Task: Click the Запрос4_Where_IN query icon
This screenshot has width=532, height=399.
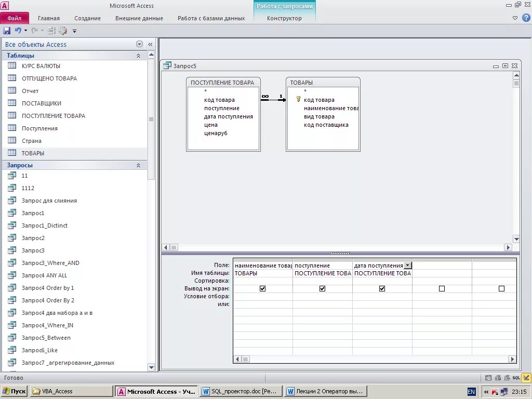Action: [x=12, y=325]
